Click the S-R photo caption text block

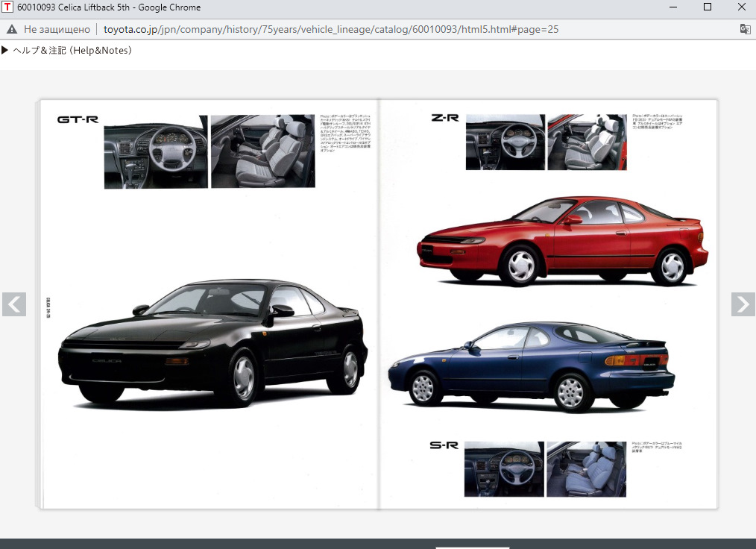tap(657, 448)
